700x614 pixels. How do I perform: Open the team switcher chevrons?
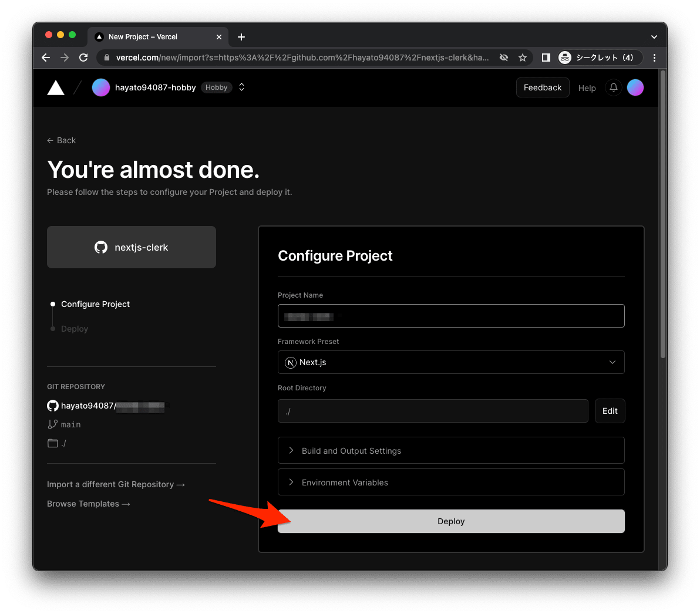[241, 87]
